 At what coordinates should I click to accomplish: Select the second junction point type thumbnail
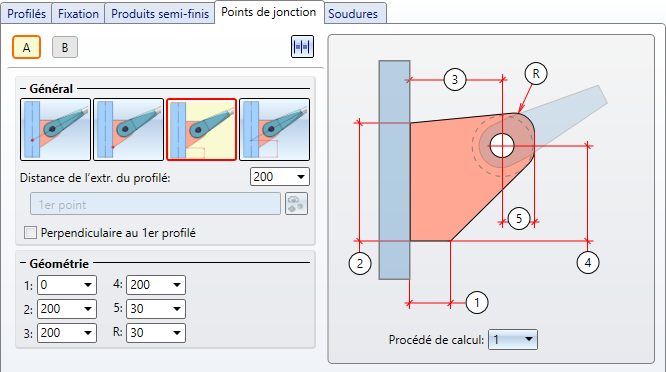click(x=128, y=130)
